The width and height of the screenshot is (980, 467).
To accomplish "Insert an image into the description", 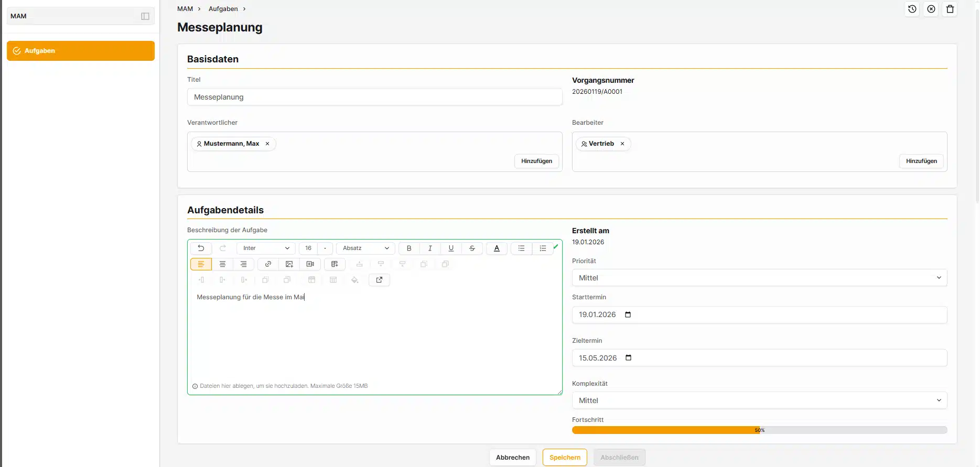I will (289, 264).
